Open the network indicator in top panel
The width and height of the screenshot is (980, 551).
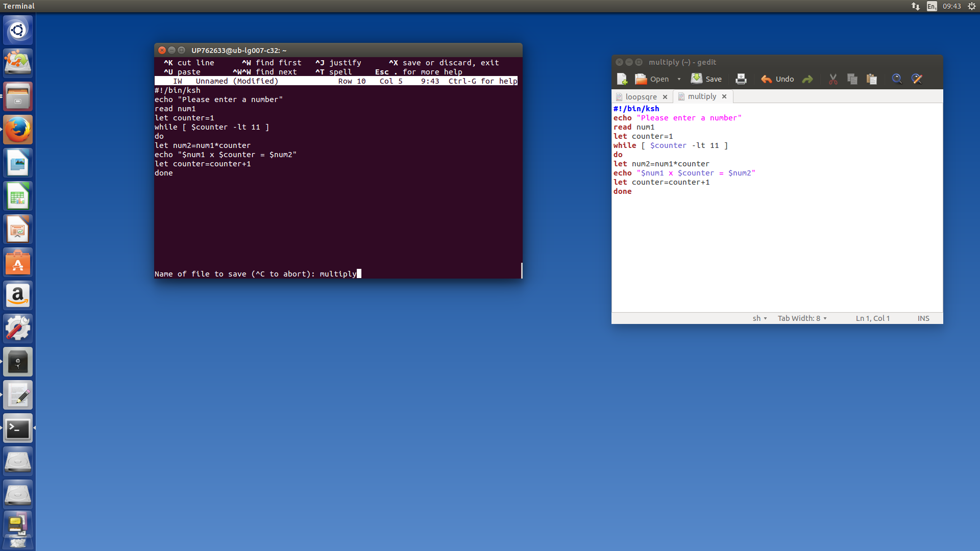click(x=916, y=6)
